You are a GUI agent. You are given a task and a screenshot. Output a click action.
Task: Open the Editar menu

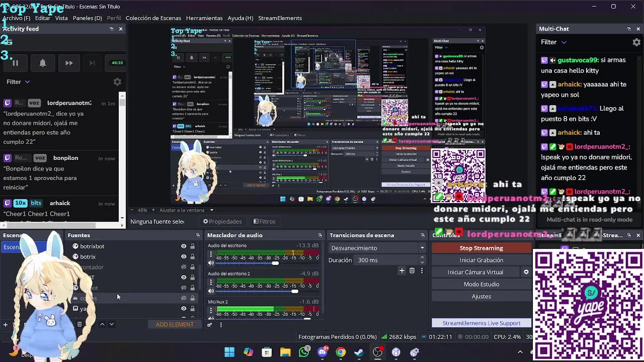(42, 18)
